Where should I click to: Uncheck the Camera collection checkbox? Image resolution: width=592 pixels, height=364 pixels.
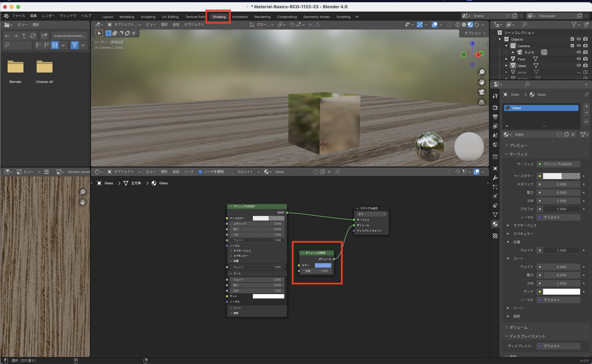[x=572, y=46]
